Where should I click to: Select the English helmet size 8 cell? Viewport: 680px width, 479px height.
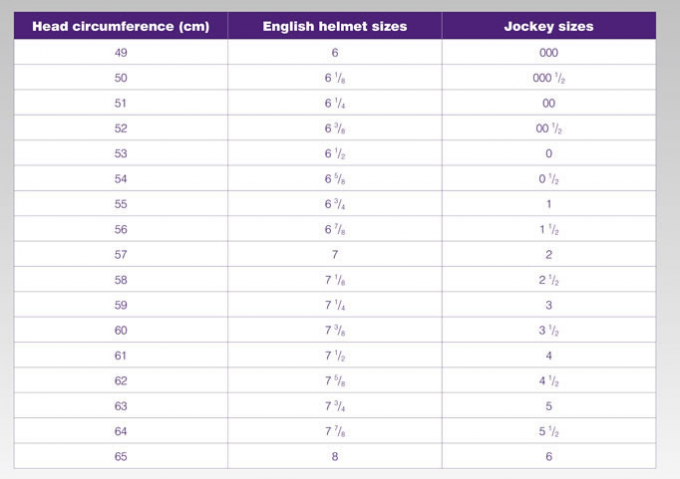point(335,456)
